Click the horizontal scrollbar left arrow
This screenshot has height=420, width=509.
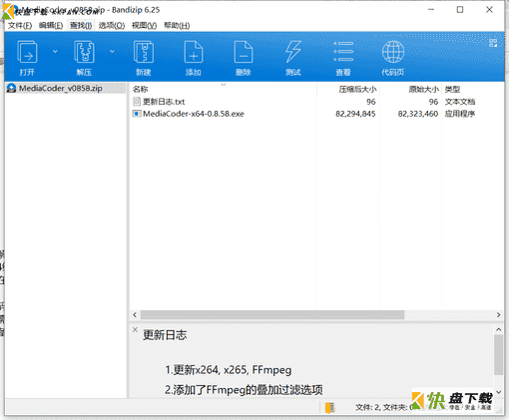135,314
